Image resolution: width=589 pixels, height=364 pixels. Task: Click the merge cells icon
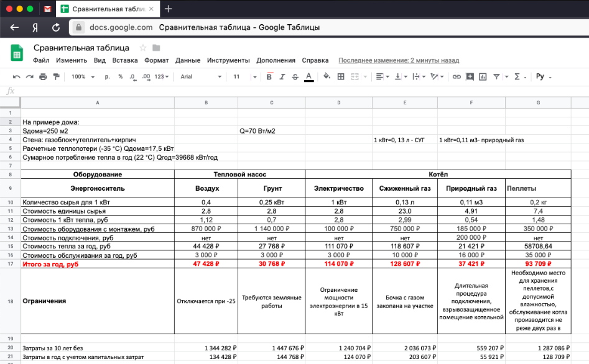pyautogui.click(x=355, y=77)
